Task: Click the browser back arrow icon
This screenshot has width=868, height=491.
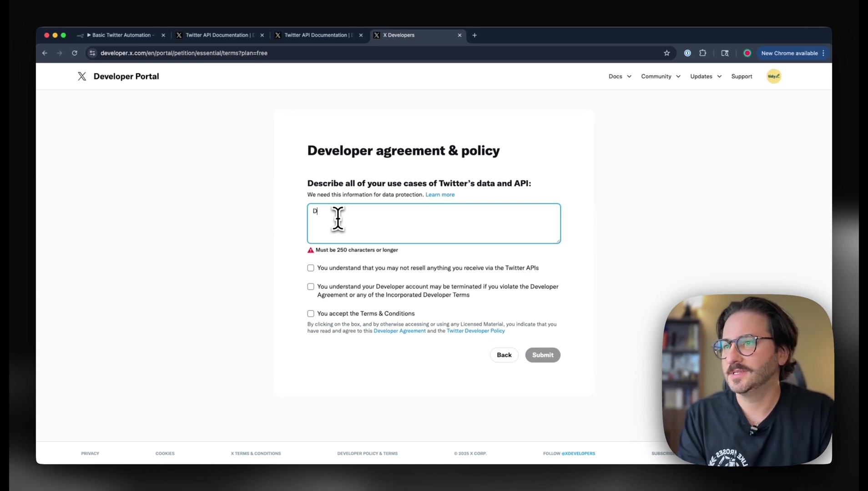Action: click(x=45, y=53)
